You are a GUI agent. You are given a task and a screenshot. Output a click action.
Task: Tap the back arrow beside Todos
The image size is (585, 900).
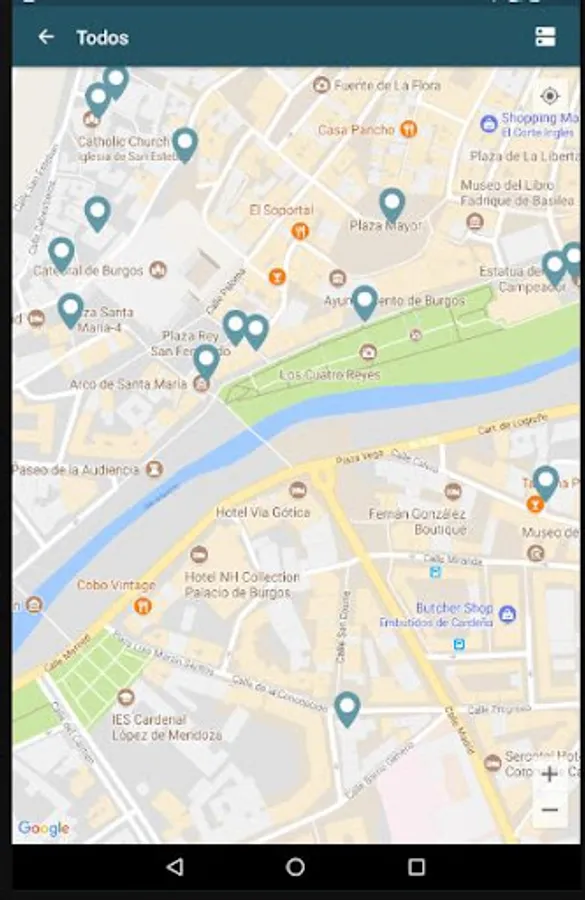(46, 37)
